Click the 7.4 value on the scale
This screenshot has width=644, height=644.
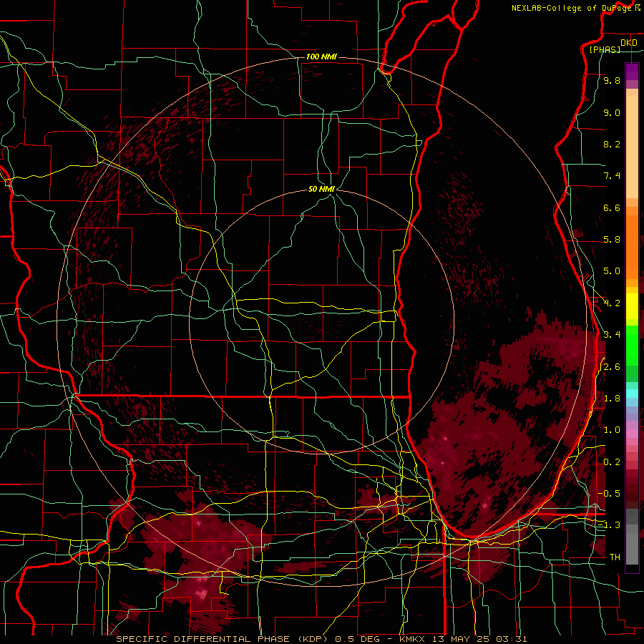pyautogui.click(x=612, y=176)
